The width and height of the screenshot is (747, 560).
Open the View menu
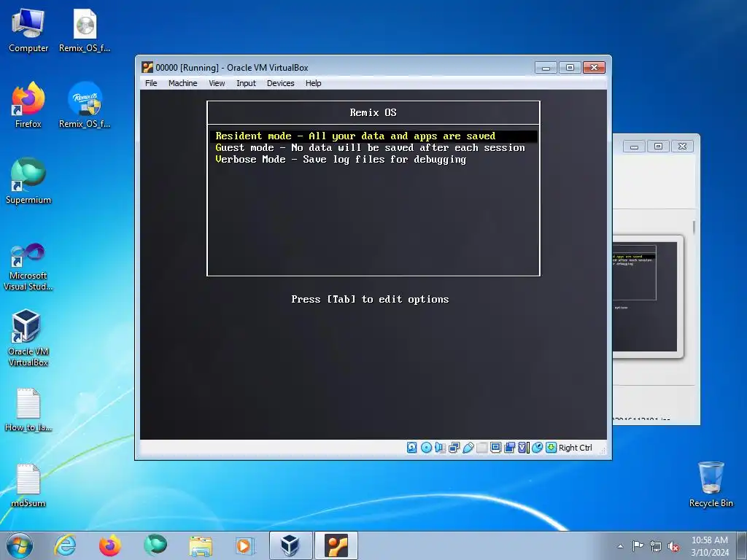click(x=217, y=83)
